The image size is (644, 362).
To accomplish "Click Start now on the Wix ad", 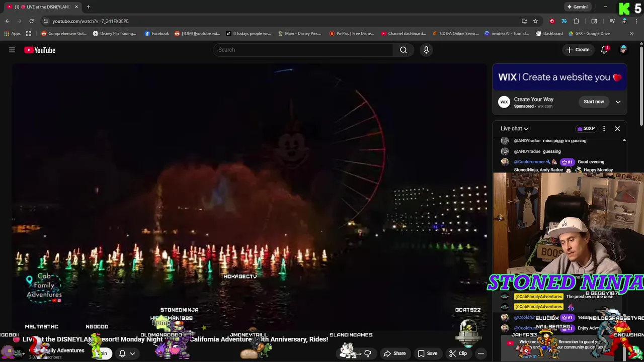I will 594,102.
